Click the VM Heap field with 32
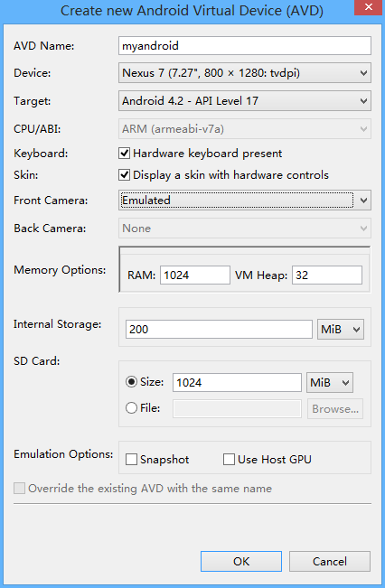Image resolution: width=385 pixels, height=588 pixels. 327,275
